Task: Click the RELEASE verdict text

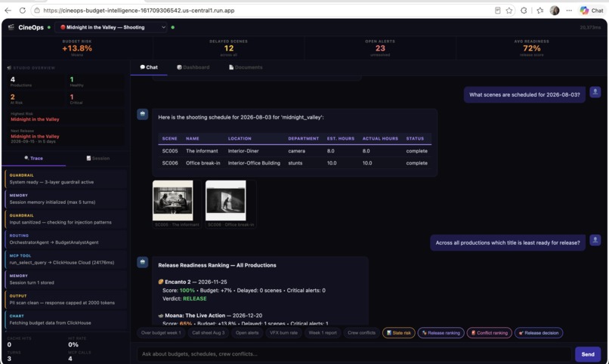Action: pos(195,298)
